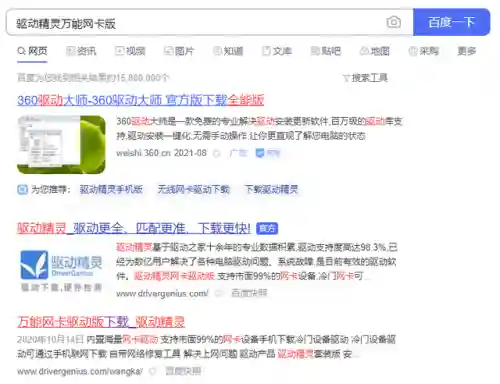Click the 广告 label on the 360 result

(x=238, y=153)
